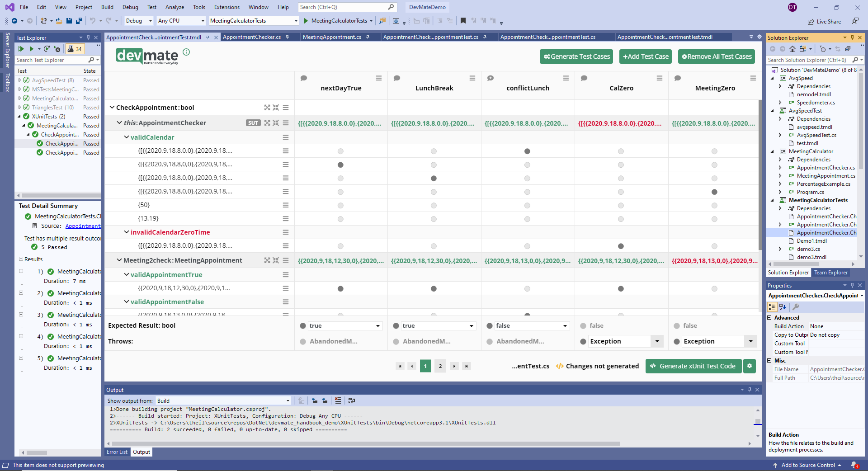The image size is (868, 471).
Task: Collapse the MeetingCalculatorTests project node
Action: pyautogui.click(x=772, y=200)
